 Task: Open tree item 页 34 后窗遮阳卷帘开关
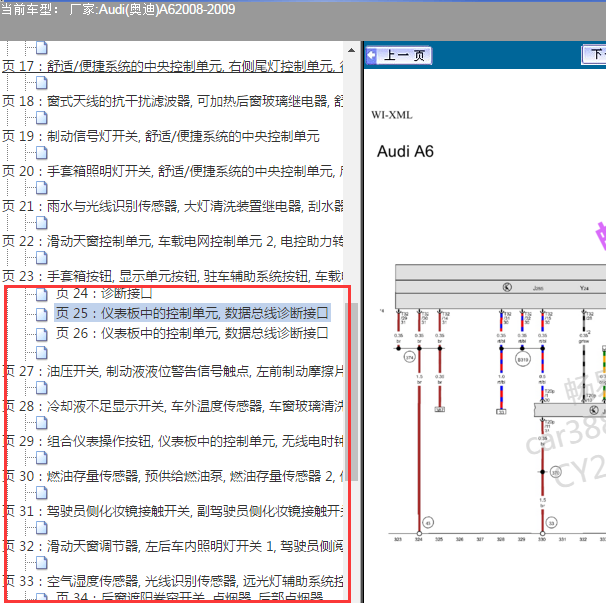coord(189,596)
